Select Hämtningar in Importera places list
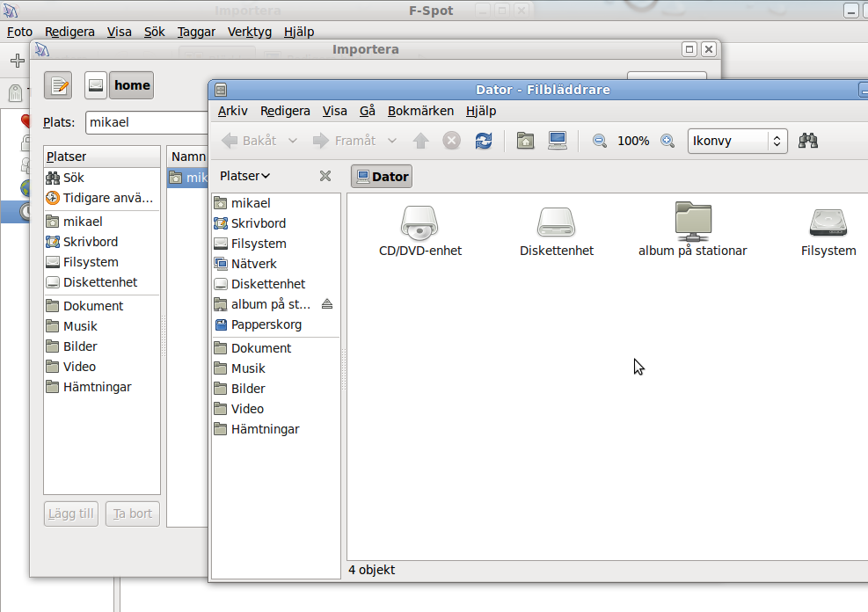 [102, 387]
